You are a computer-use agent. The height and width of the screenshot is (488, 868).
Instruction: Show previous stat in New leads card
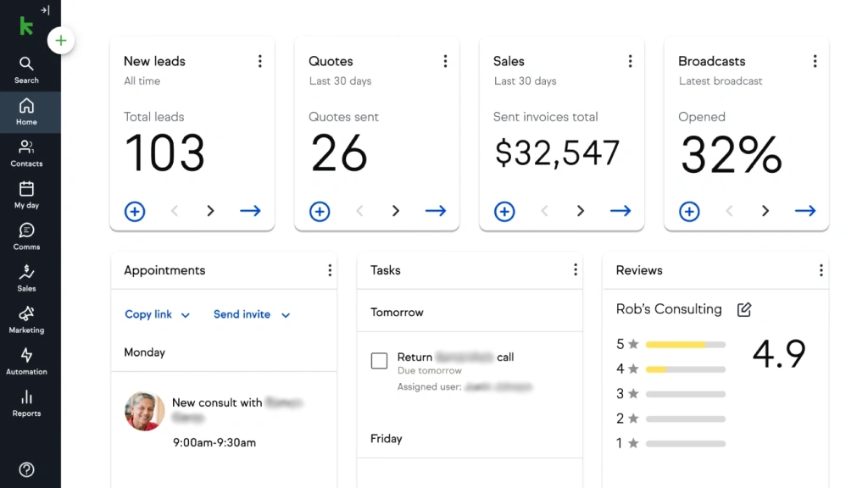(x=175, y=211)
